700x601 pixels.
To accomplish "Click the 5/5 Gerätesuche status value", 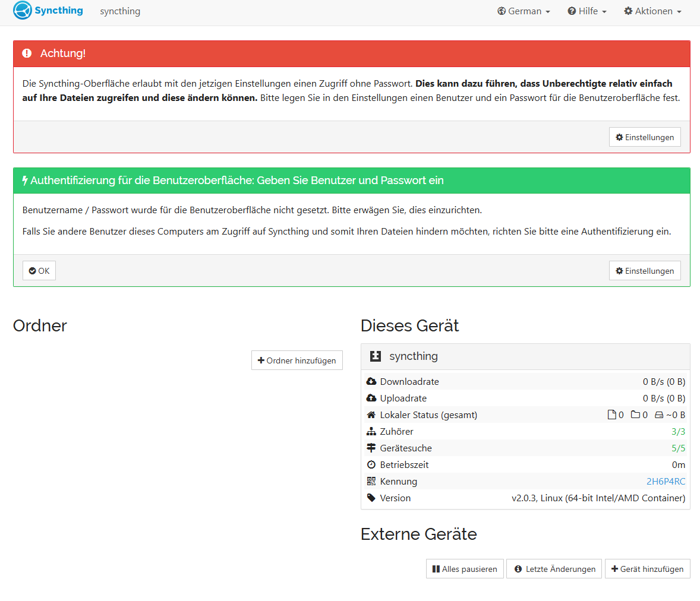I will pyautogui.click(x=678, y=448).
